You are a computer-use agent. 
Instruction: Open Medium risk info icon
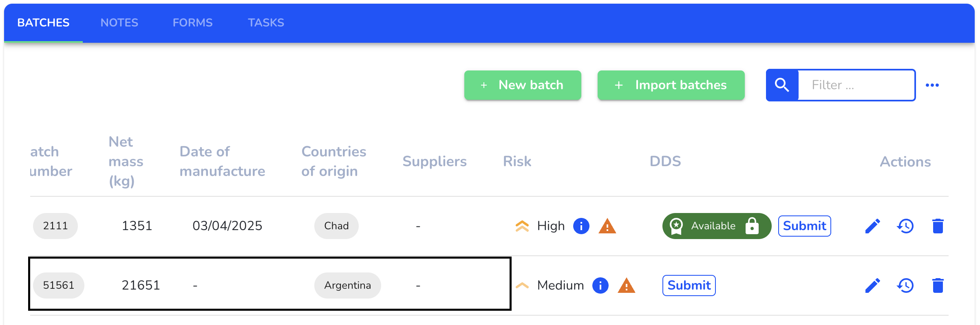(600, 285)
